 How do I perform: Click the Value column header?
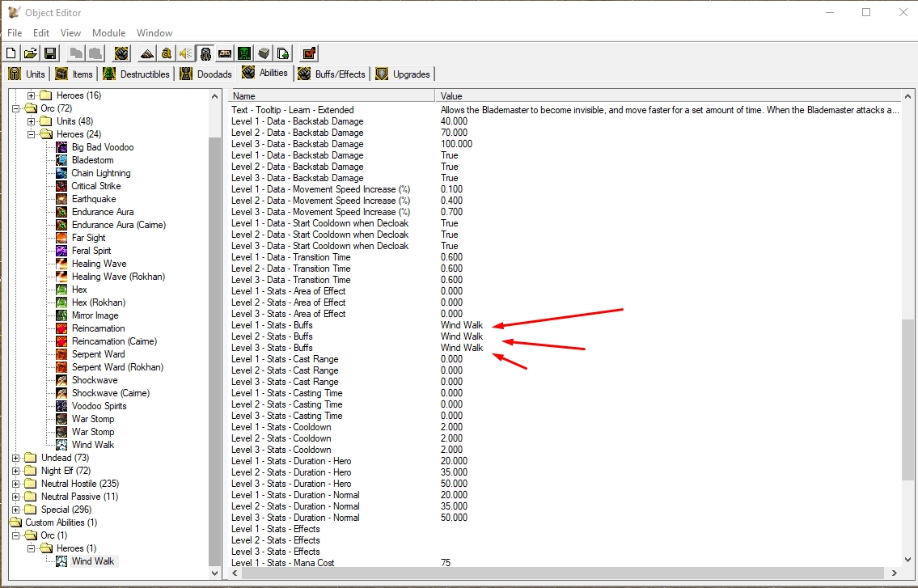point(667,96)
